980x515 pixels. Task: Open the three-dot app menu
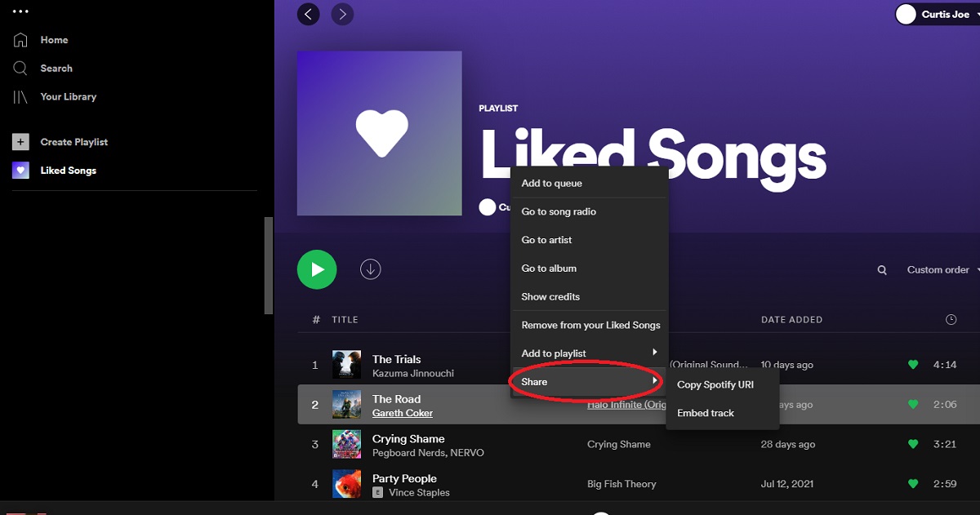click(x=21, y=11)
